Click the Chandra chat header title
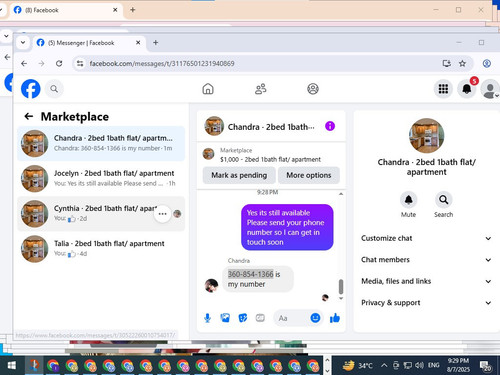500x375 pixels. pyautogui.click(x=271, y=127)
